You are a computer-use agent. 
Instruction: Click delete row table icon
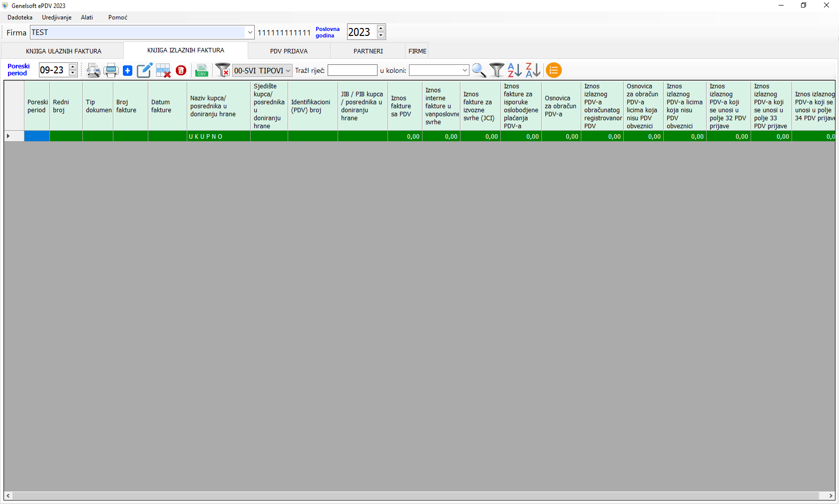click(163, 70)
